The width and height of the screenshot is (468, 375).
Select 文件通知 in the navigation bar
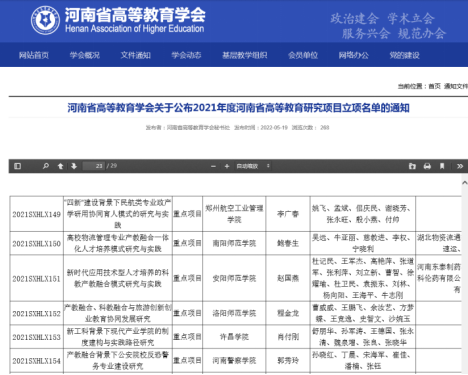(x=135, y=55)
